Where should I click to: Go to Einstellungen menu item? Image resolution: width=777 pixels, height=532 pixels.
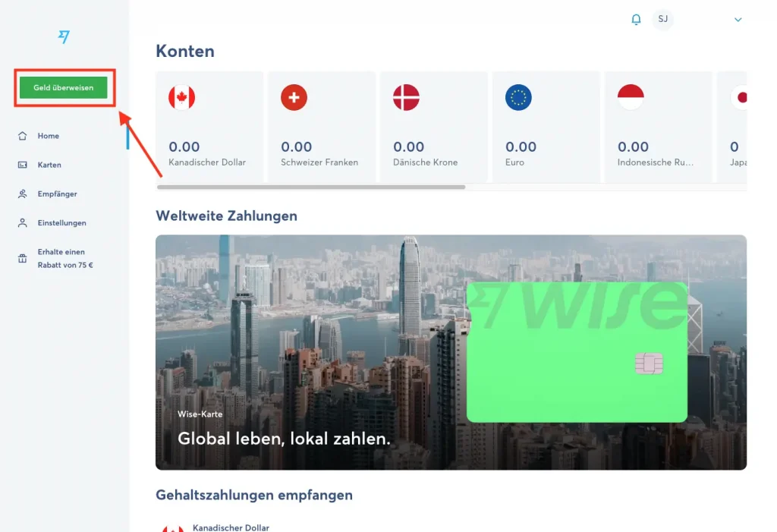(62, 223)
